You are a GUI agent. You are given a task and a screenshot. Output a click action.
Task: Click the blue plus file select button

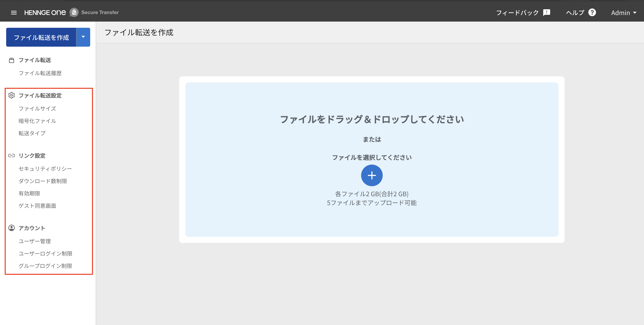coord(372,175)
